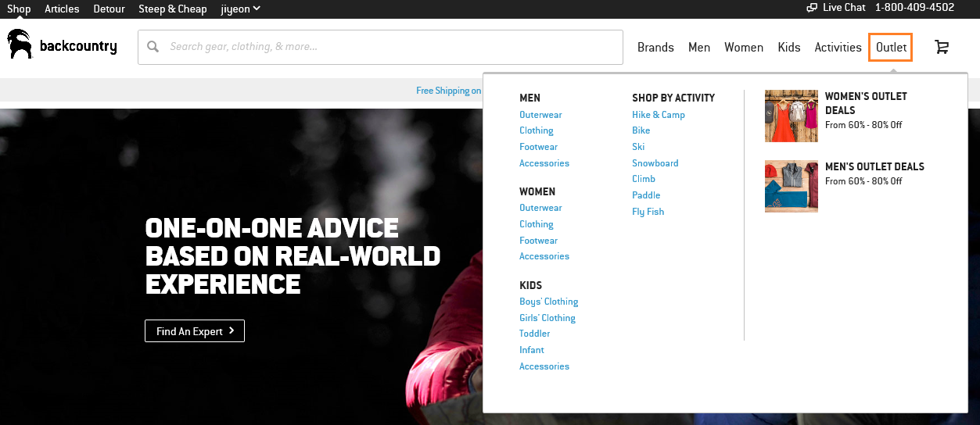Open Girls' Clothing link
Screen dimensions: 980x425
coord(547,318)
